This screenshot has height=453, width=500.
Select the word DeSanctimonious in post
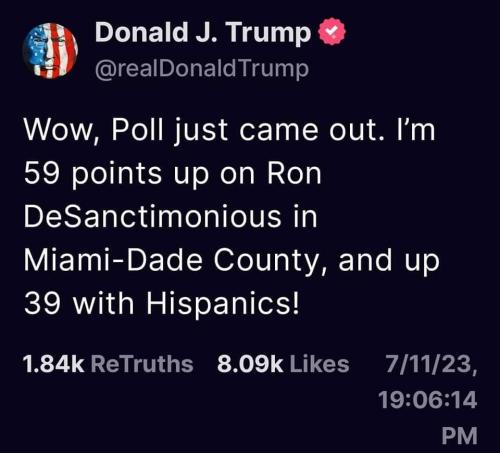[152, 217]
